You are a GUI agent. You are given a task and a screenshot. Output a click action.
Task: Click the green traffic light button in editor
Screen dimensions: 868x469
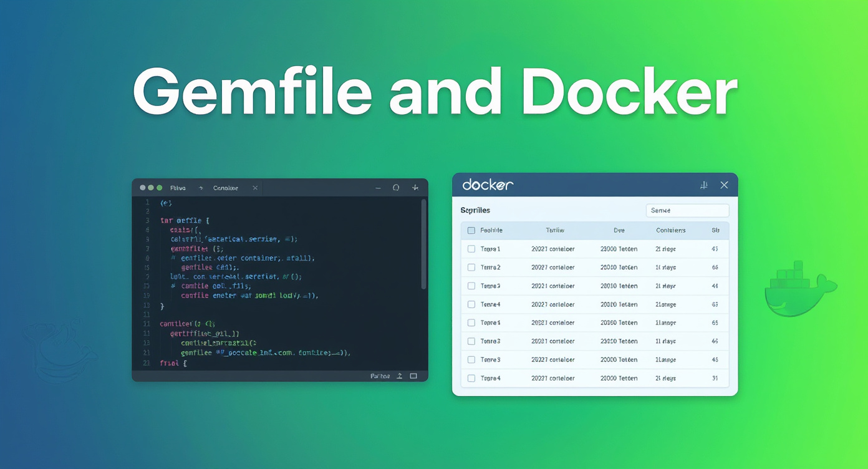tap(160, 188)
